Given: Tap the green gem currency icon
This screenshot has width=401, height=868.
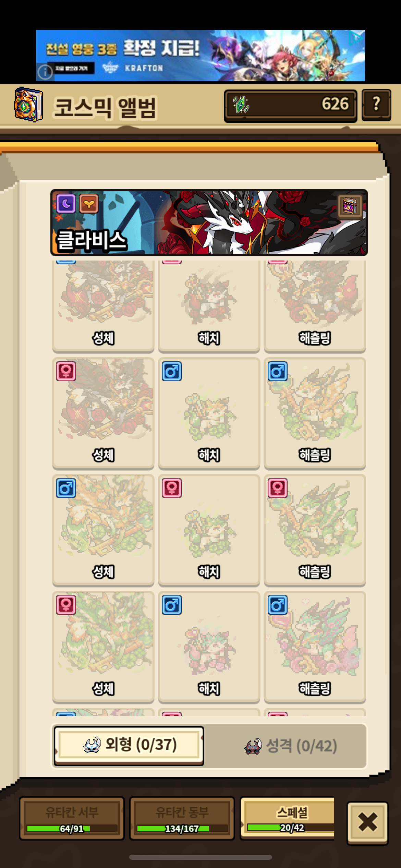Looking at the screenshot, I should pyautogui.click(x=241, y=105).
